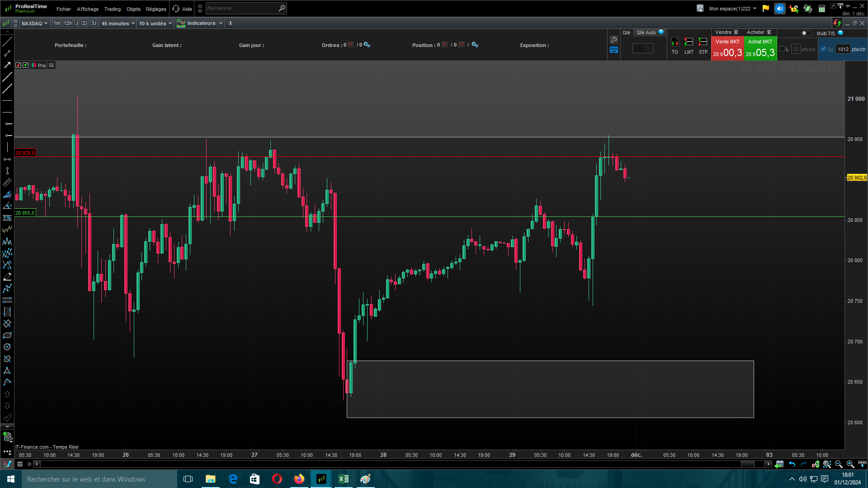Uncheck the Sg stop checkbox
The width and height of the screenshot is (868, 488).
[x=823, y=49]
